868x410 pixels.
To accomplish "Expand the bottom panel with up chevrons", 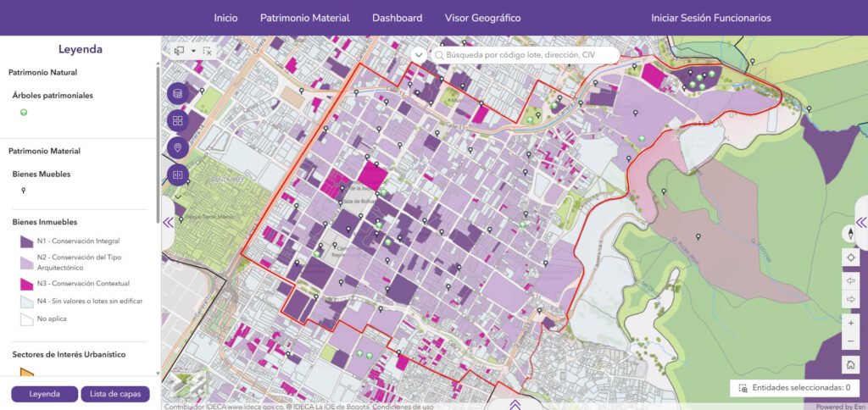I will coord(515,404).
